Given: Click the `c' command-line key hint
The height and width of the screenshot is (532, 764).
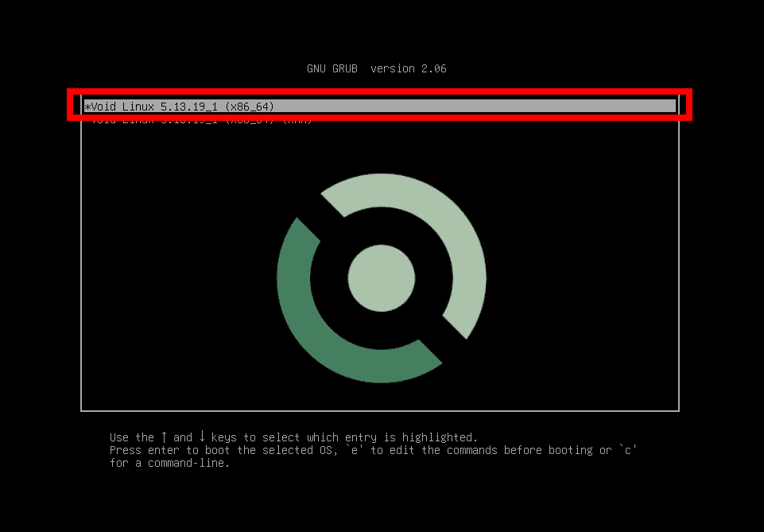Looking at the screenshot, I should point(627,449).
